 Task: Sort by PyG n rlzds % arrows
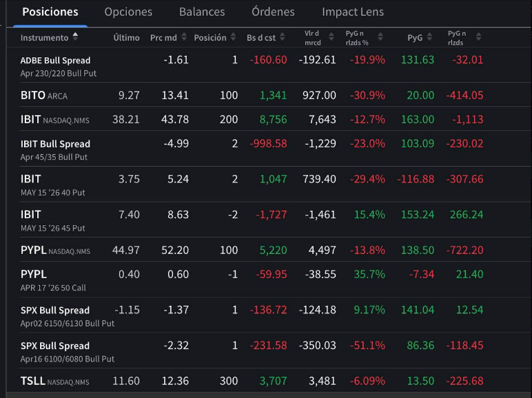click(x=380, y=37)
